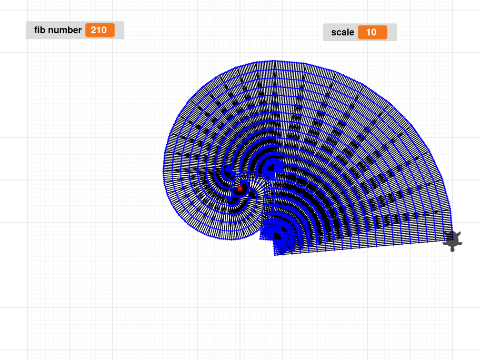The height and width of the screenshot is (360, 480).
Task: Click the fib number variable monitor
Action: (x=75, y=30)
